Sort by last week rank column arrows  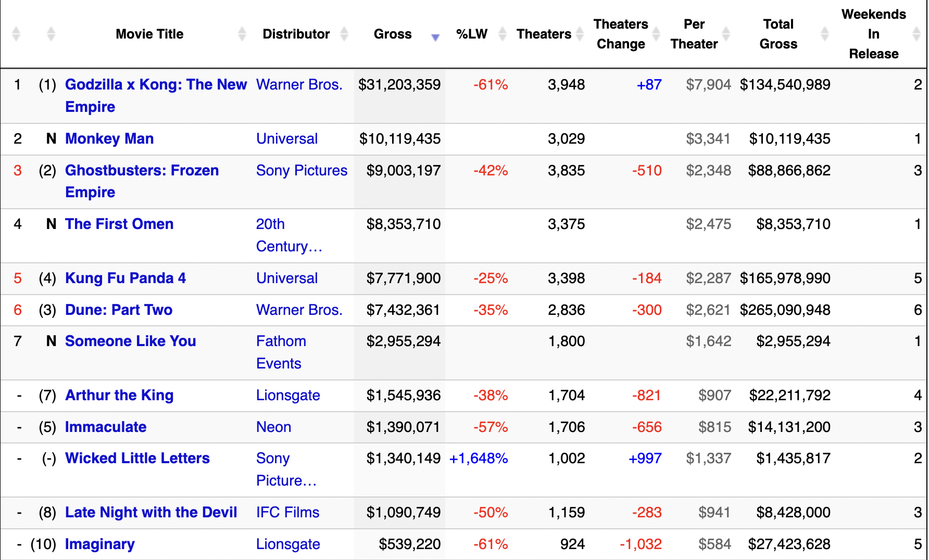point(51,34)
